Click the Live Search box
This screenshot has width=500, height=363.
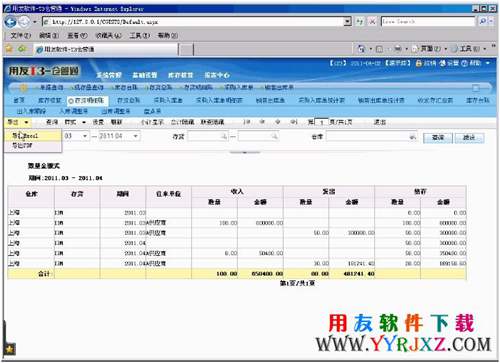(428, 22)
